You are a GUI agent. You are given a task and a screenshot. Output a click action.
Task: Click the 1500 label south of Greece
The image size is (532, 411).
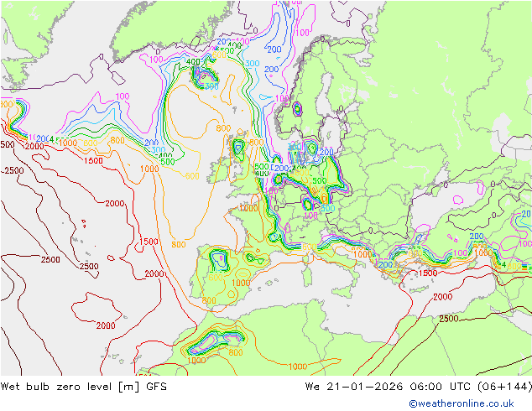(427, 273)
